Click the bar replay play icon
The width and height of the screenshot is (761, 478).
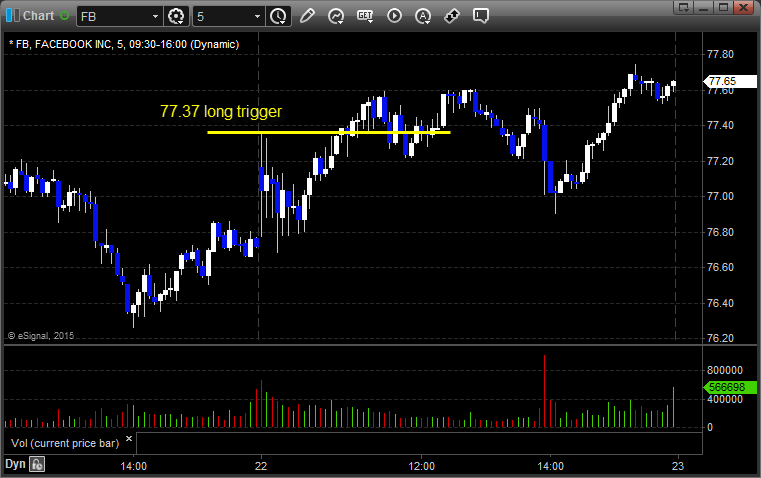[394, 16]
